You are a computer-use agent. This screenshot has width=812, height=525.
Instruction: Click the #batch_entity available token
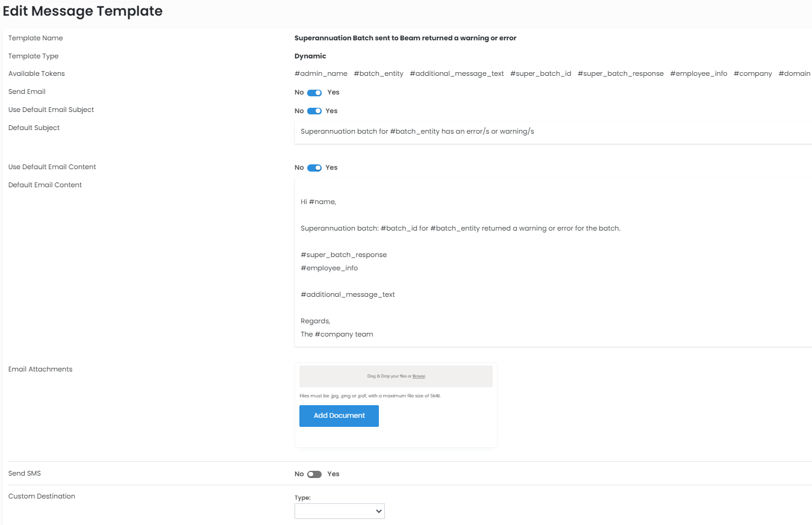tap(378, 73)
